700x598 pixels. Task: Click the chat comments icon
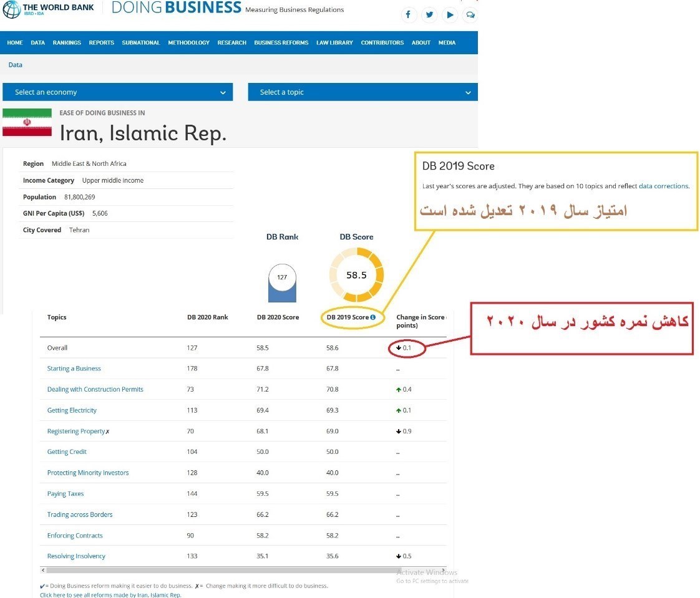(470, 15)
